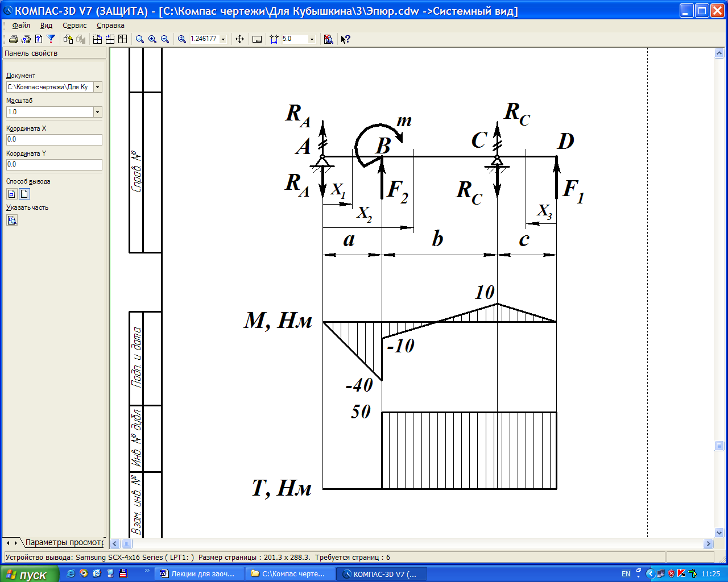Click the print help page icon
Viewport: 728px width, 582px height.
click(38, 39)
